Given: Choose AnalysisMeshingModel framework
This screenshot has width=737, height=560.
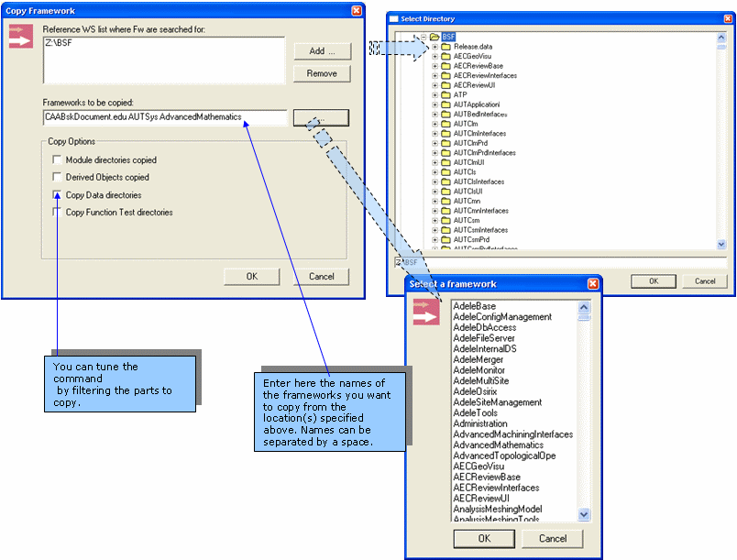Looking at the screenshot, I should click(x=497, y=509).
